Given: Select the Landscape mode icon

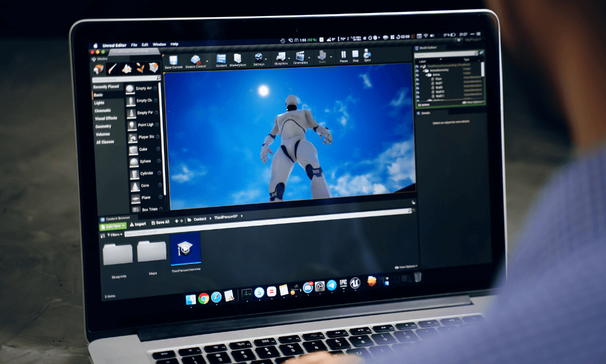Looking at the screenshot, I should 127,69.
